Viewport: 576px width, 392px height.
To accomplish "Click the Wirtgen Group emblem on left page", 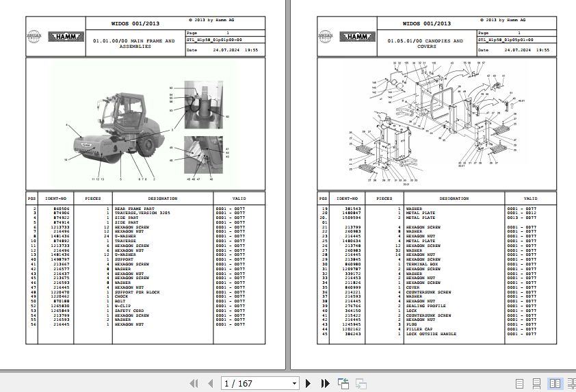I will pyautogui.click(x=34, y=36).
